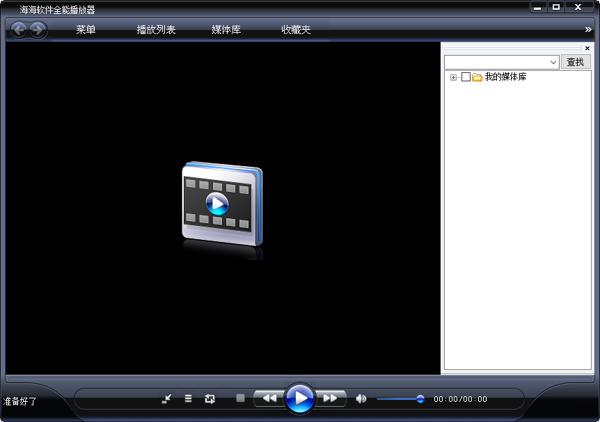Toggle the repeat loop icon
This screenshot has height=422, width=600.
210,399
